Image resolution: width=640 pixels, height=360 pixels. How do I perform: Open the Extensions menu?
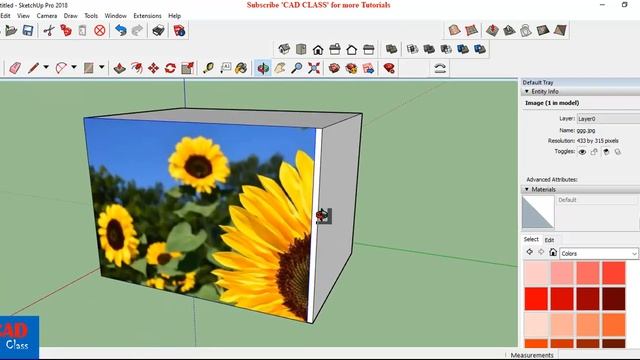[x=147, y=16]
